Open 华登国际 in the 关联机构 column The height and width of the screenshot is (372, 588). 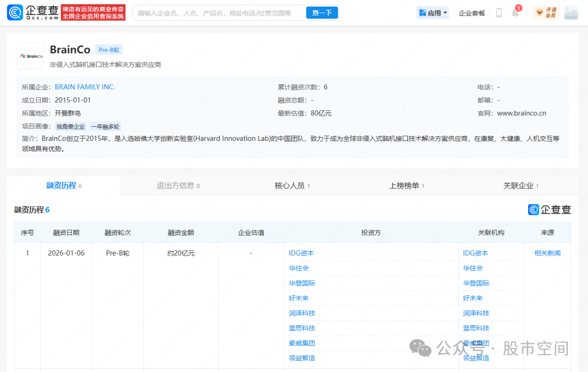coord(476,283)
